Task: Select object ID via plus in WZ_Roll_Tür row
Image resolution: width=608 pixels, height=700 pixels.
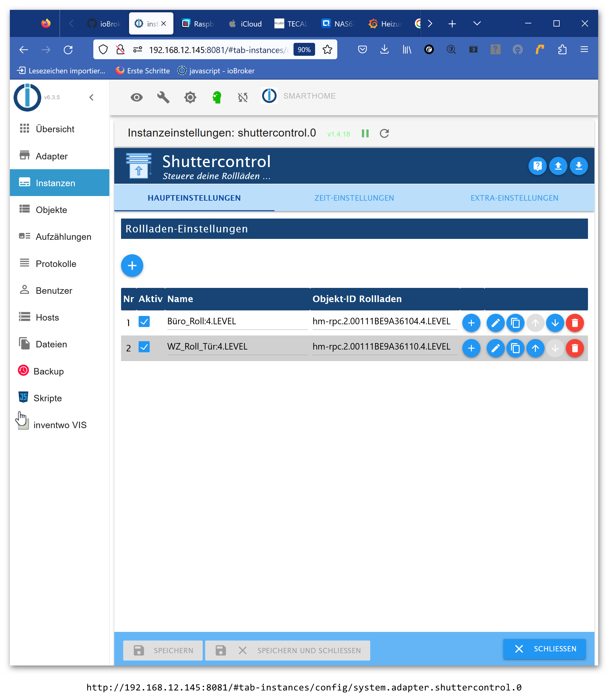Action: pyautogui.click(x=471, y=348)
